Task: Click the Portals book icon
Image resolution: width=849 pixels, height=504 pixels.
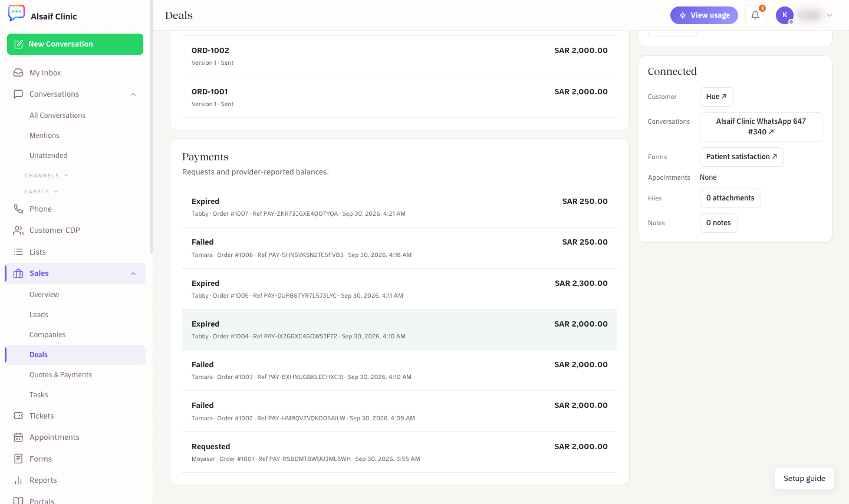Action: tap(18, 501)
